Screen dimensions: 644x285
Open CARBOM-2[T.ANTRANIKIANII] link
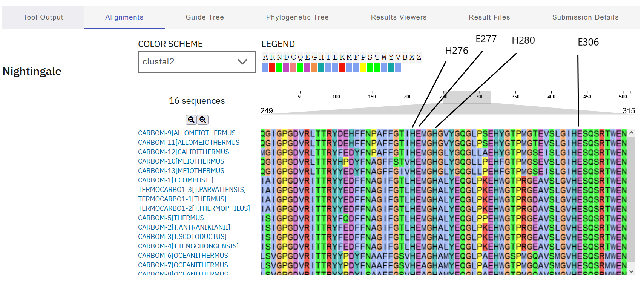[x=184, y=227]
